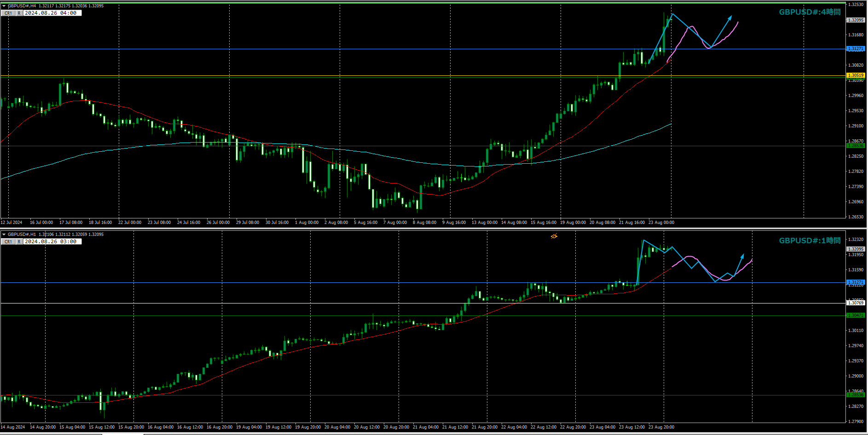Click the green 1.28536 price tag on H4
The width and height of the screenshot is (868, 435).
[x=856, y=146]
